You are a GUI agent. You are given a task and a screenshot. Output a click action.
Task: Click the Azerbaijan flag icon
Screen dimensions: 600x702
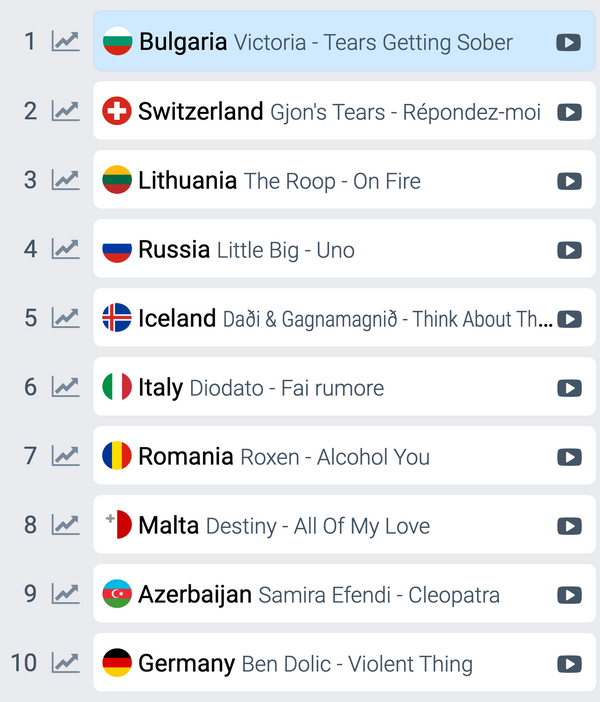(117, 593)
